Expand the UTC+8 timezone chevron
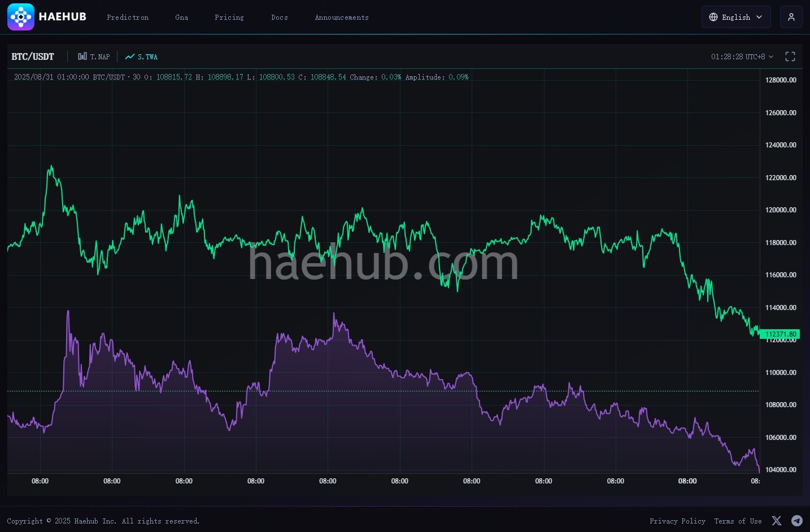This screenshot has height=532, width=810. (771, 56)
